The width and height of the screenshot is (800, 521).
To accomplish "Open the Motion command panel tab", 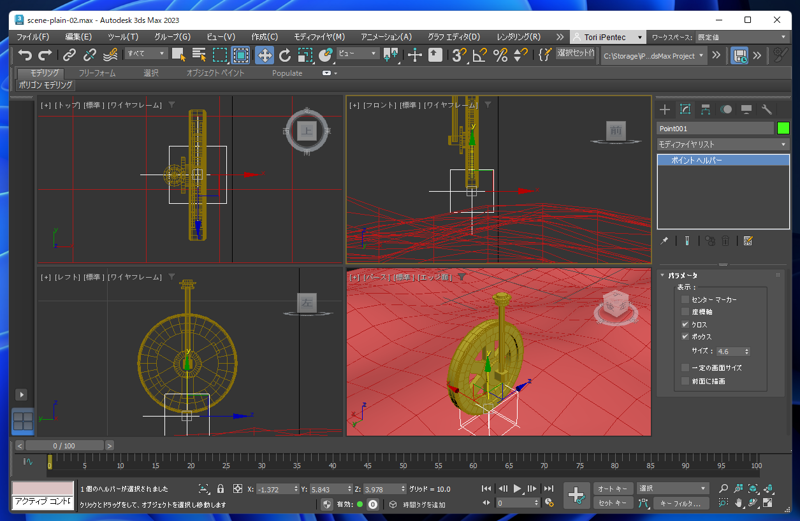I will (726, 109).
